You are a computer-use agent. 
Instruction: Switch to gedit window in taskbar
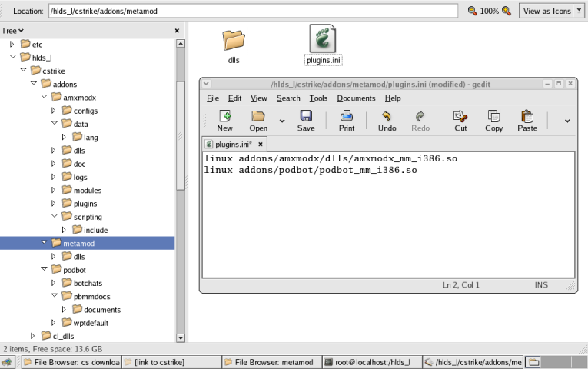pos(473,362)
